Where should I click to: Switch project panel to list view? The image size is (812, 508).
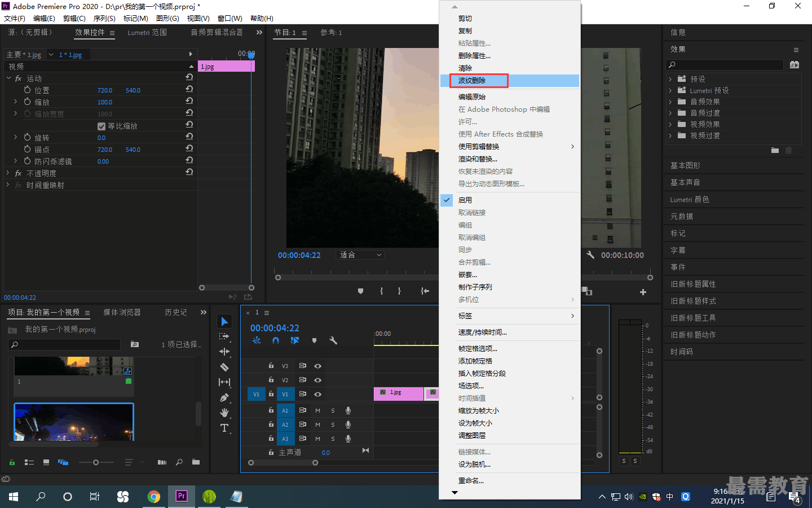coord(29,462)
